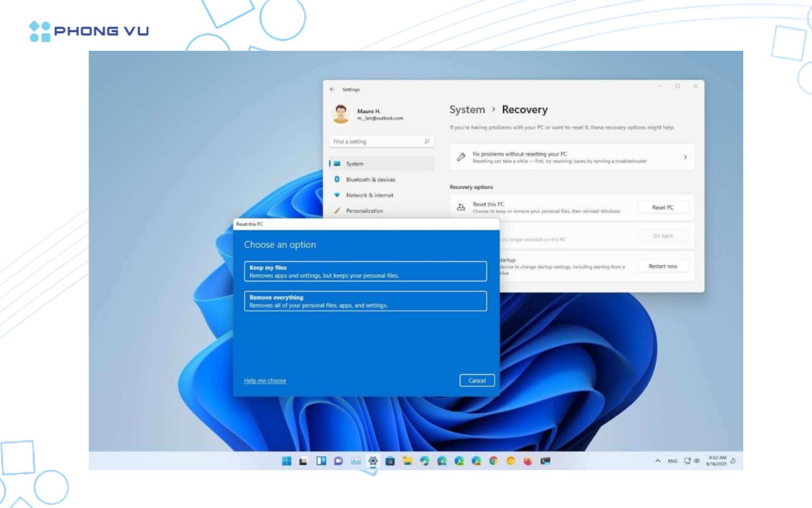Choose the Keep my files option
Screen dimensions: 812x508
pyautogui.click(x=365, y=271)
